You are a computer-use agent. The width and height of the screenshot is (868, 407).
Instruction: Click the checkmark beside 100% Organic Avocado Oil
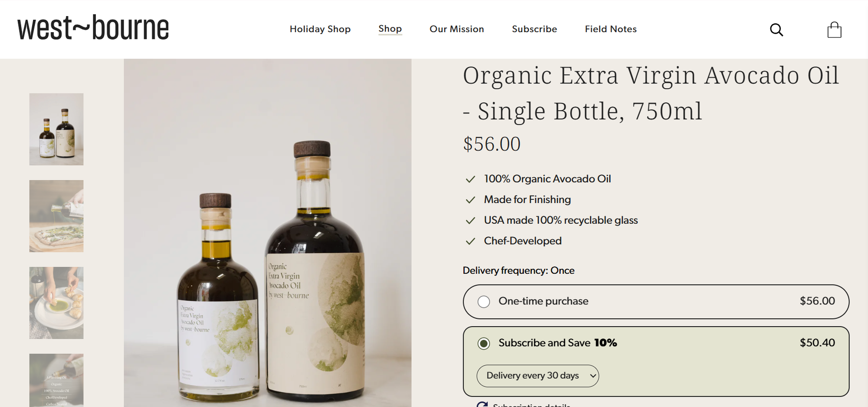click(x=470, y=179)
